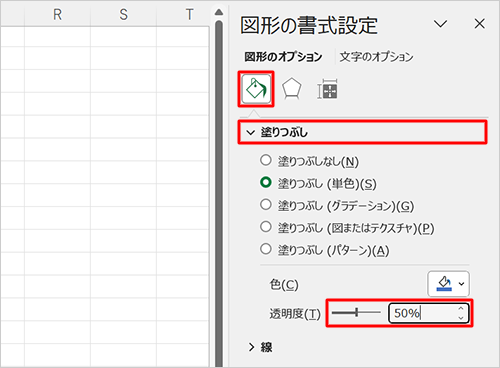Decrease transparency with the down spinner
Viewport: 500px width, 368px height.
(461, 318)
